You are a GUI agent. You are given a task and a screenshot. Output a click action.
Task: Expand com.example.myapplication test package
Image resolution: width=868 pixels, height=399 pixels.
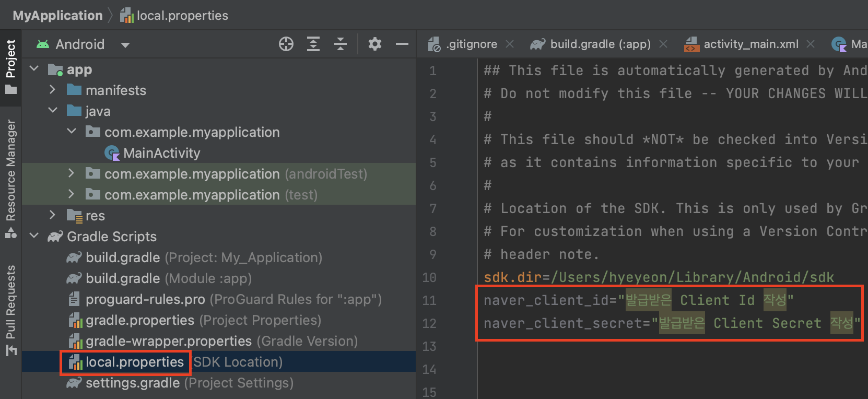pos(71,194)
